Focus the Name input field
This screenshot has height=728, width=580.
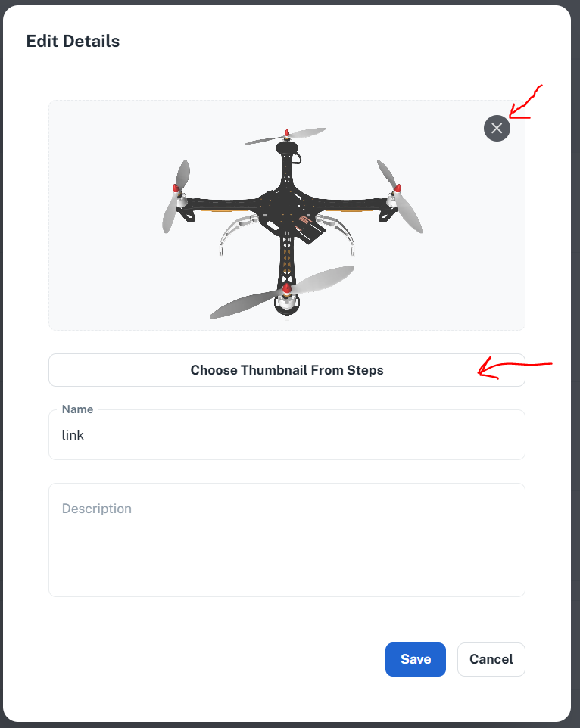click(286, 435)
